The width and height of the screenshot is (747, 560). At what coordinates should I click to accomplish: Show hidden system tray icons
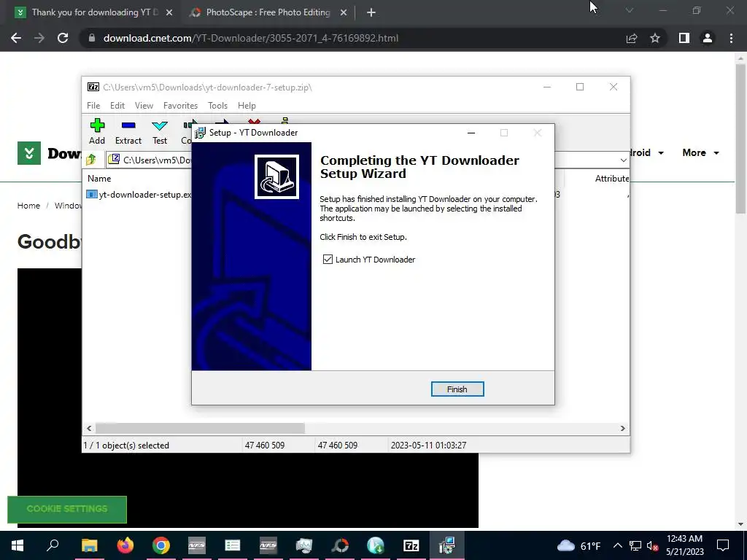[x=617, y=545]
